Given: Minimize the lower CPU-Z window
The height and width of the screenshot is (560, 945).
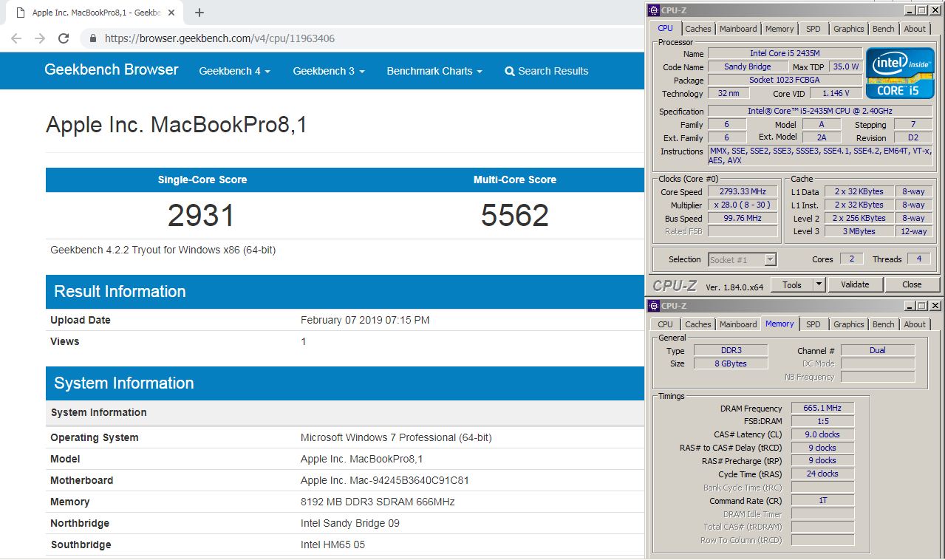Looking at the screenshot, I should [910, 305].
